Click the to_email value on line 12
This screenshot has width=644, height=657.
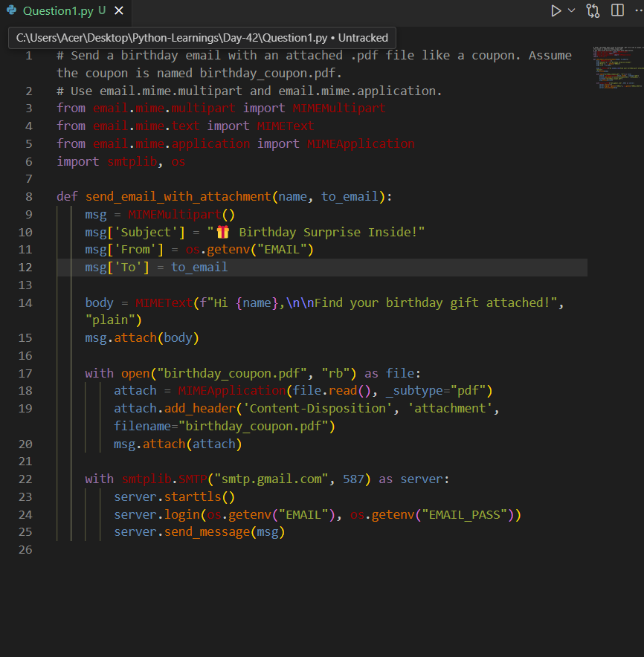199,268
